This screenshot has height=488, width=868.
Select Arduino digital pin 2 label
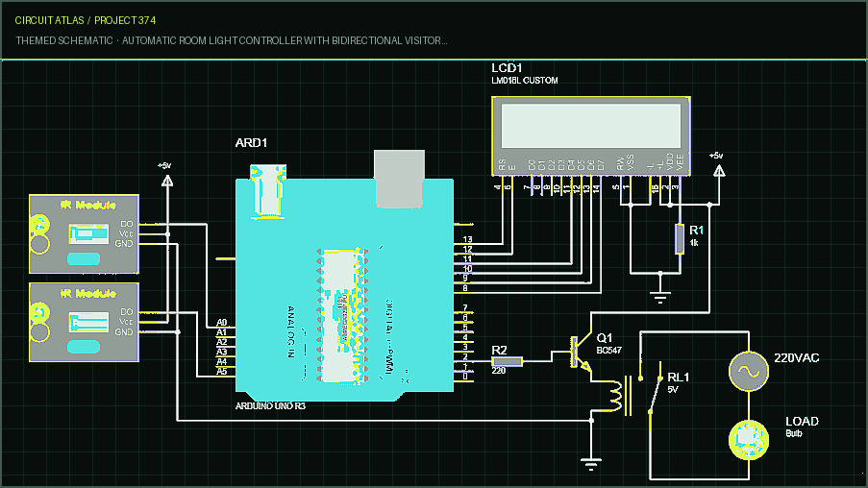465,356
